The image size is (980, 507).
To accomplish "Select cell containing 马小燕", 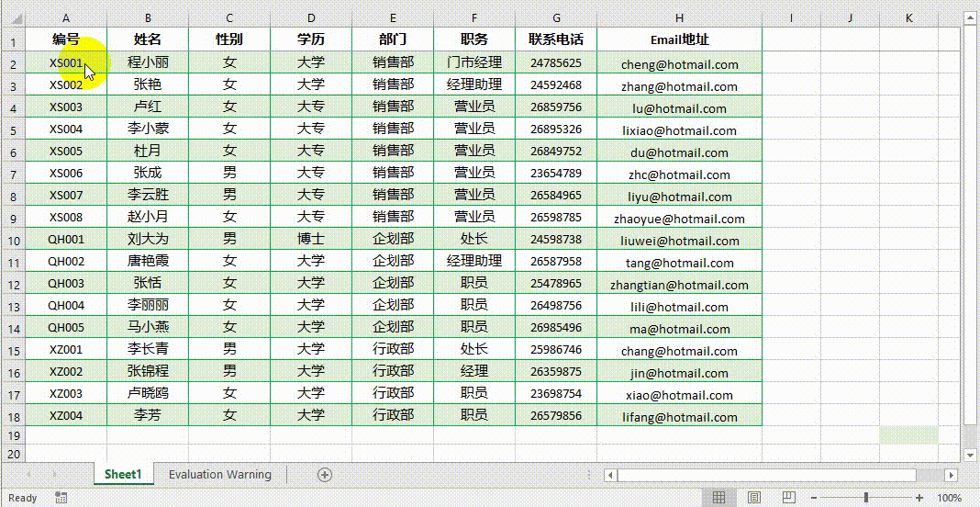I will (148, 327).
